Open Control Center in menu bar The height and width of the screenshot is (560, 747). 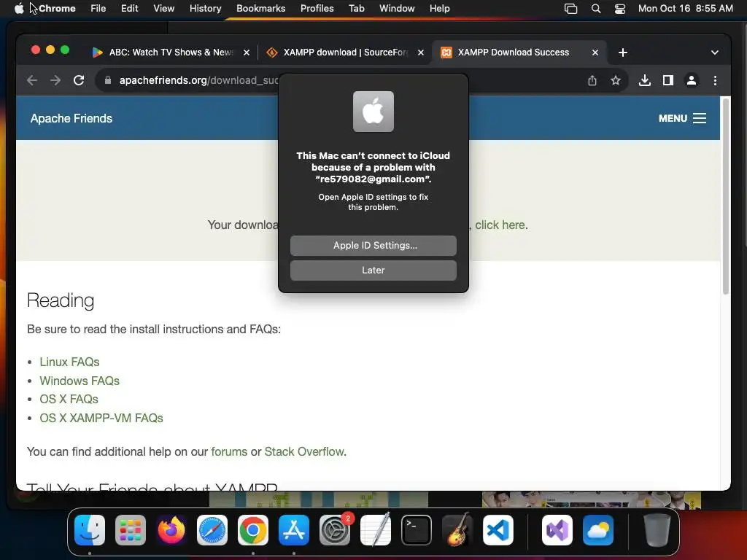620,9
